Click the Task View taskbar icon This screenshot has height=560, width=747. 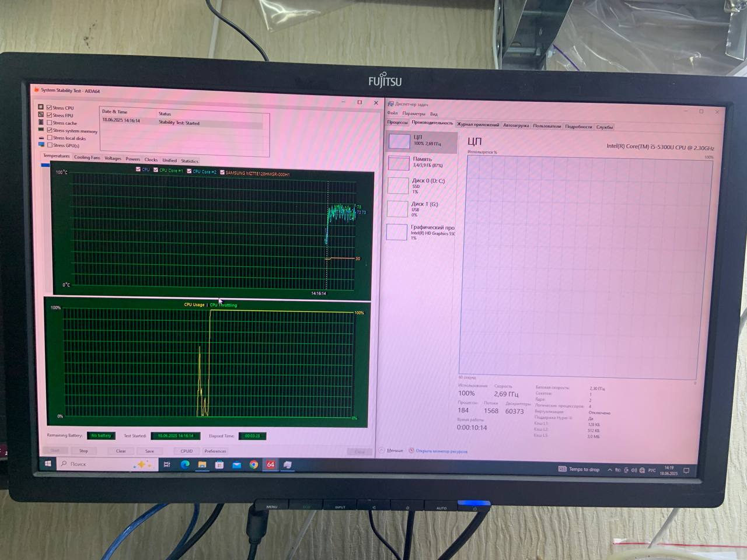click(167, 464)
